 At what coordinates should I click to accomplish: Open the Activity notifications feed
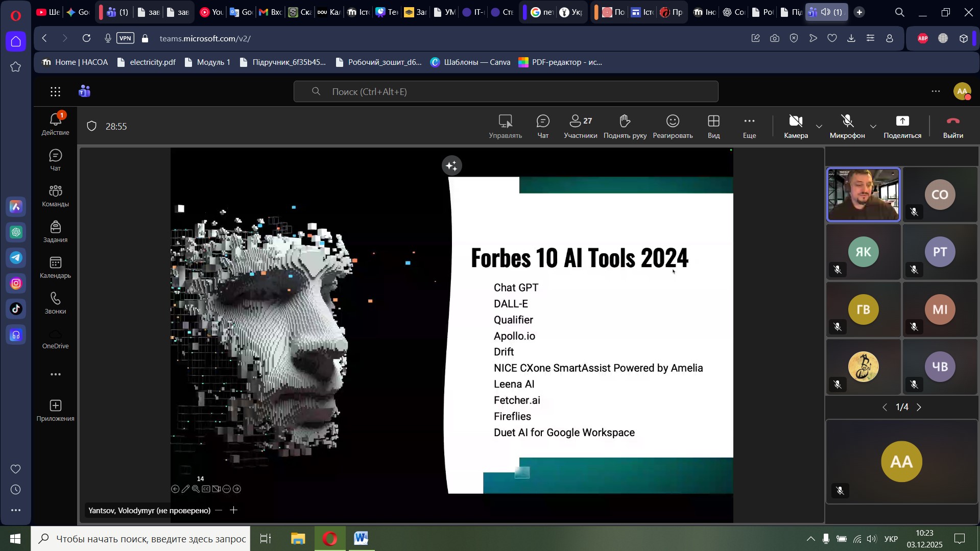pyautogui.click(x=55, y=124)
